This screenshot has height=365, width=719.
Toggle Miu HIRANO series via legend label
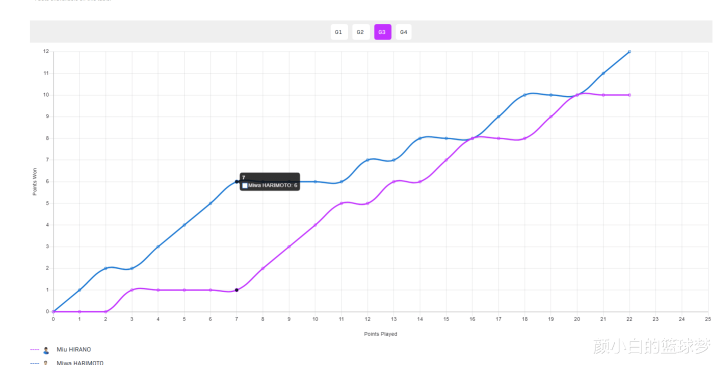click(74, 349)
